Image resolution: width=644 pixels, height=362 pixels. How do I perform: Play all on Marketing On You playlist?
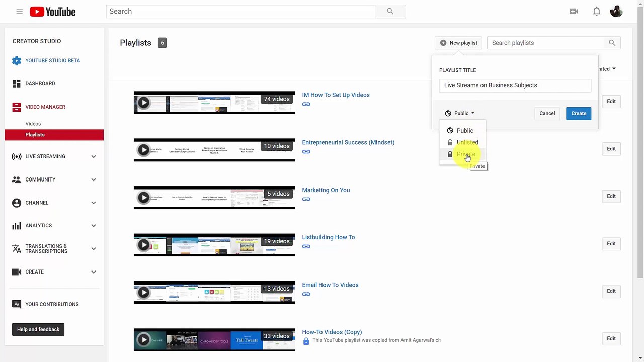click(143, 198)
